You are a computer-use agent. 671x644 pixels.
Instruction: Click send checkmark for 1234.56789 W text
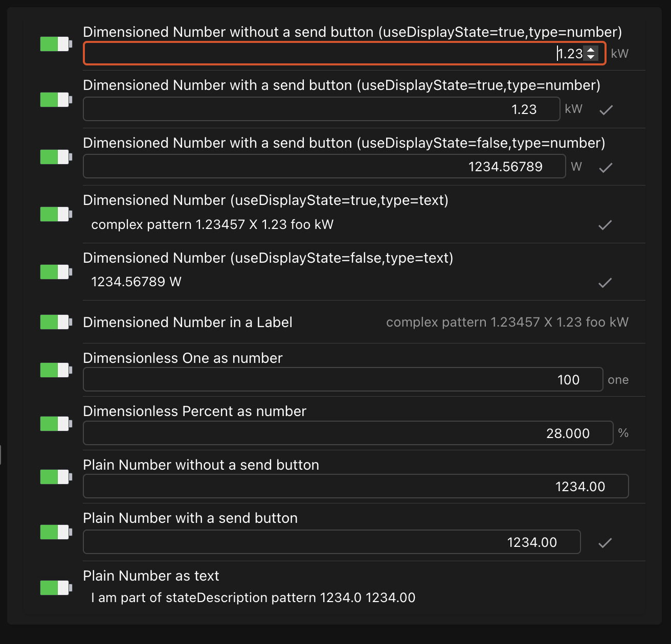pos(605,283)
